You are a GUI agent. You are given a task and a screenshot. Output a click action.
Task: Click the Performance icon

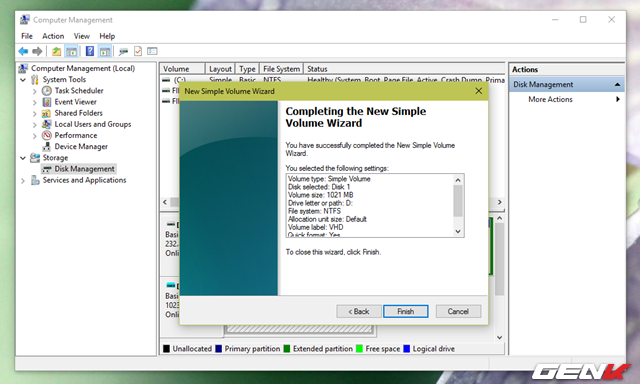point(47,135)
